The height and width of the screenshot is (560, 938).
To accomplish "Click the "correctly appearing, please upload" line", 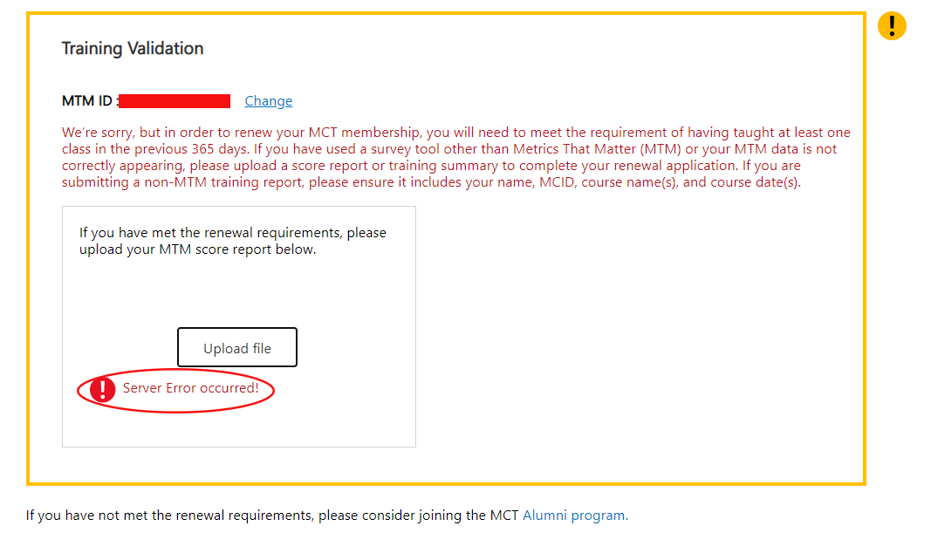I will (431, 165).
